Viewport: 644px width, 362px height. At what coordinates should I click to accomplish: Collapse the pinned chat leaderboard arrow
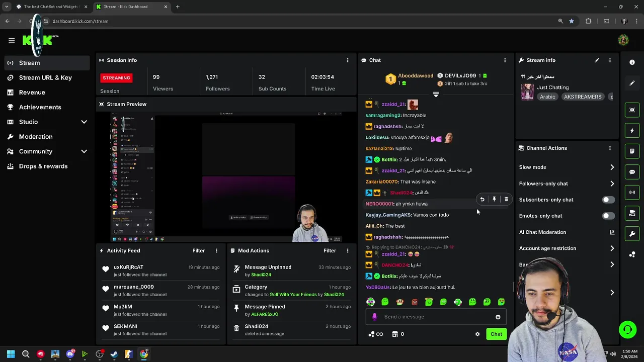436,95
